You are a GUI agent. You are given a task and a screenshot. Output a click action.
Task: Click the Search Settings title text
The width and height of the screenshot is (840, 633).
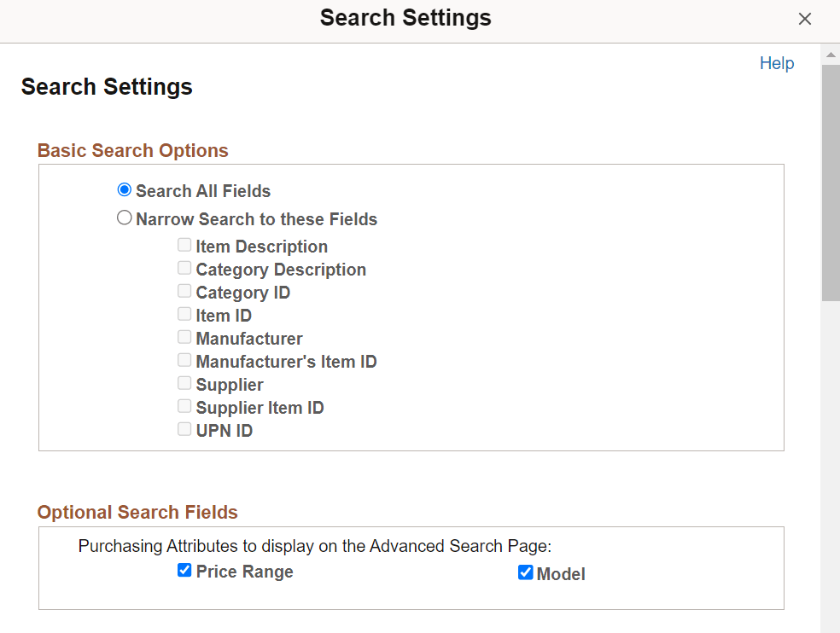tap(106, 86)
